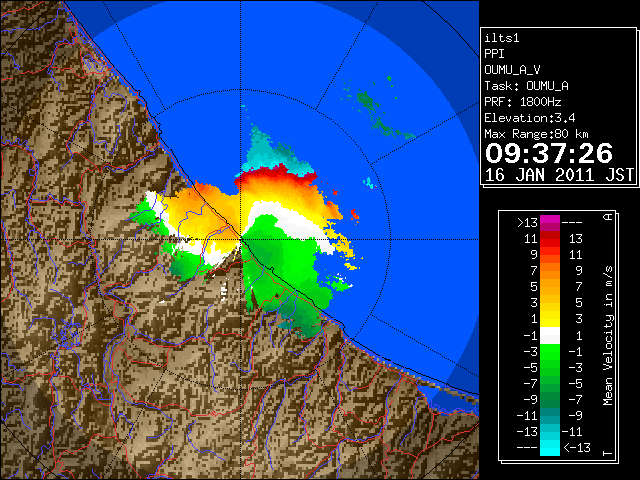Viewport: 640px width, 480px height.
Task: Pick the cyan band at color bar bottom
Action: coord(550,447)
